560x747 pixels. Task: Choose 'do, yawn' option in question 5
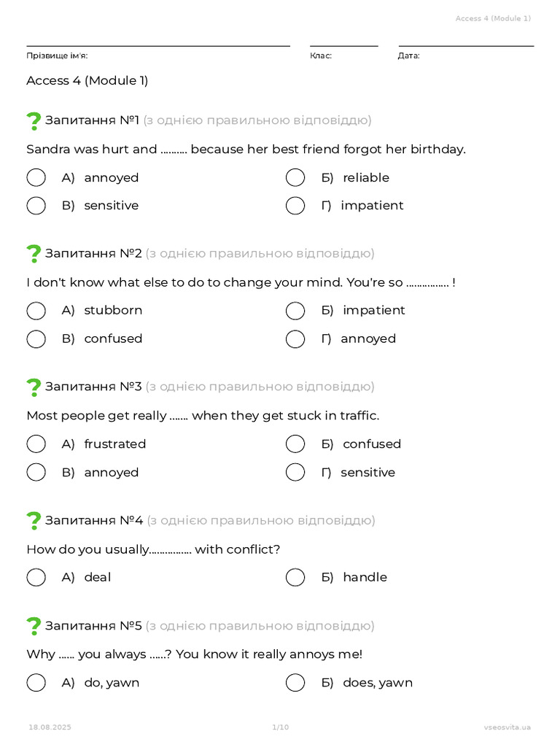pyautogui.click(x=36, y=683)
